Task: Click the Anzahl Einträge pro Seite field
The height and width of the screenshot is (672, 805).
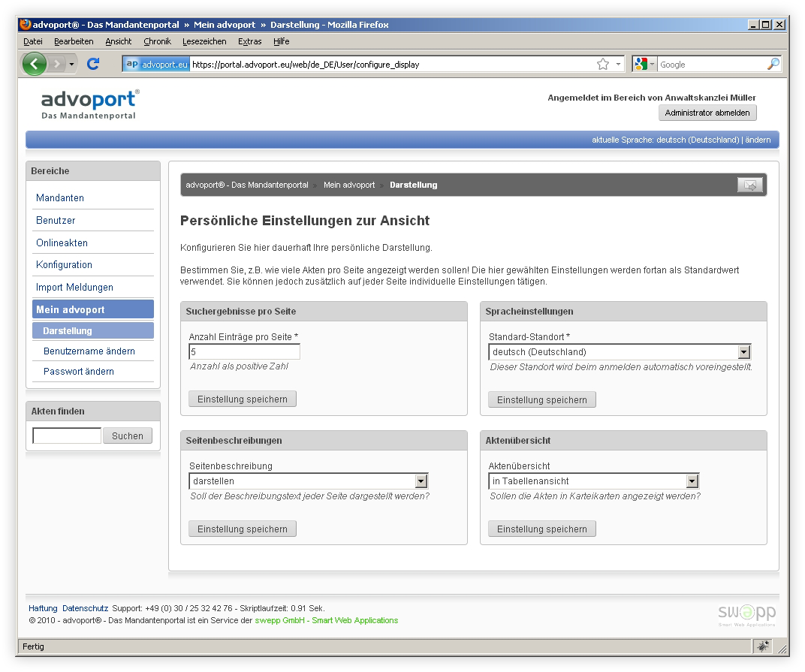Action: tap(244, 351)
